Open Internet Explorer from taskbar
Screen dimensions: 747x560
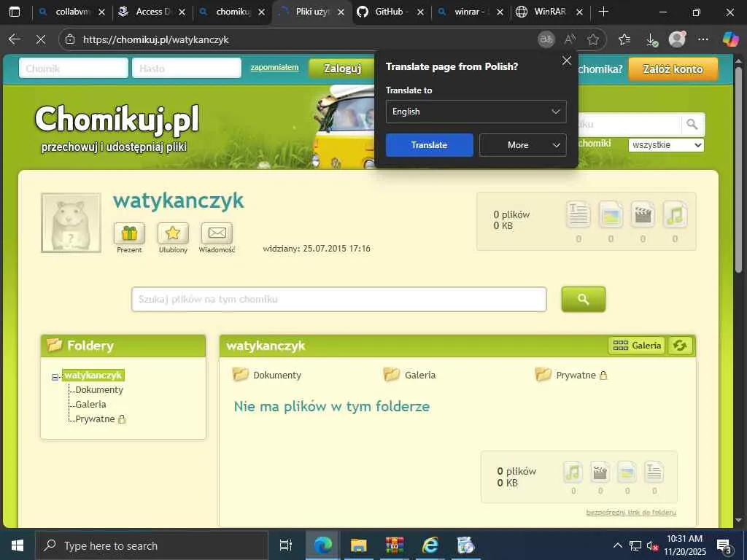coord(430,545)
